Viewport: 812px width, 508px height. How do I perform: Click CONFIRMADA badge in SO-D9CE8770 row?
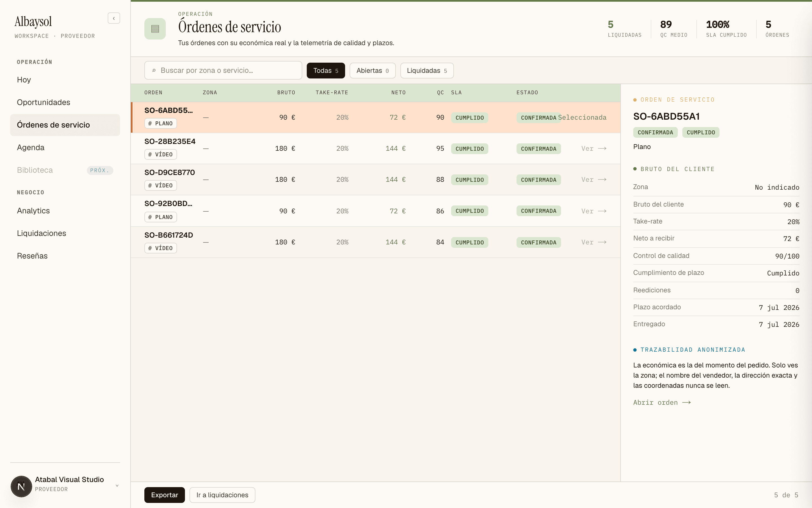[x=539, y=180]
